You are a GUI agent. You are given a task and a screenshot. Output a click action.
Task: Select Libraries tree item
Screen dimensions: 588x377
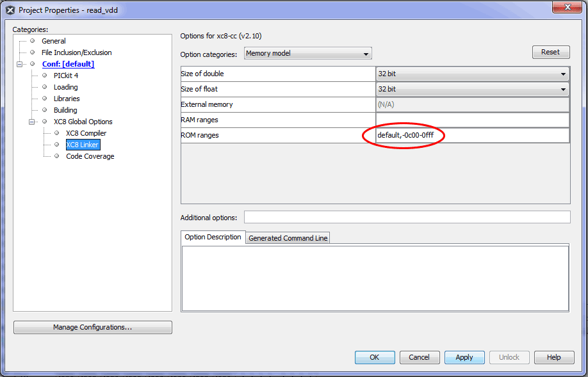67,99
